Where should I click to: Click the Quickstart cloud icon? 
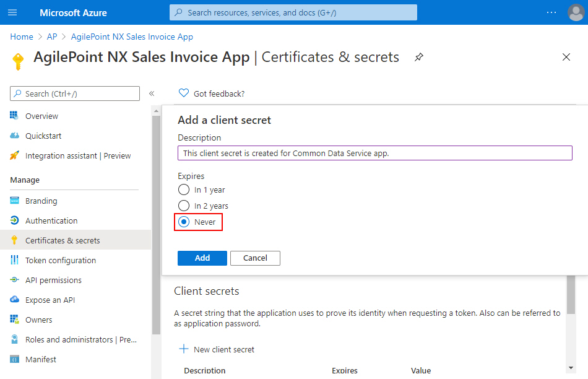tap(14, 136)
